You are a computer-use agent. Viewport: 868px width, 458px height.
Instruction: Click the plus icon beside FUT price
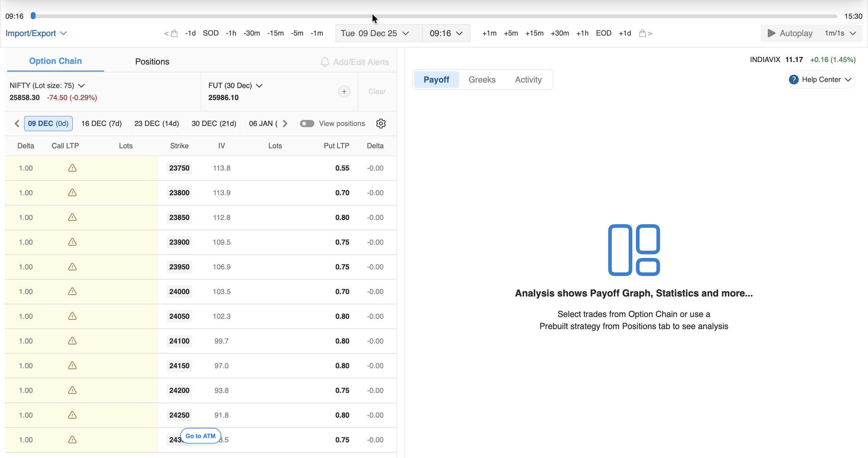tap(344, 92)
